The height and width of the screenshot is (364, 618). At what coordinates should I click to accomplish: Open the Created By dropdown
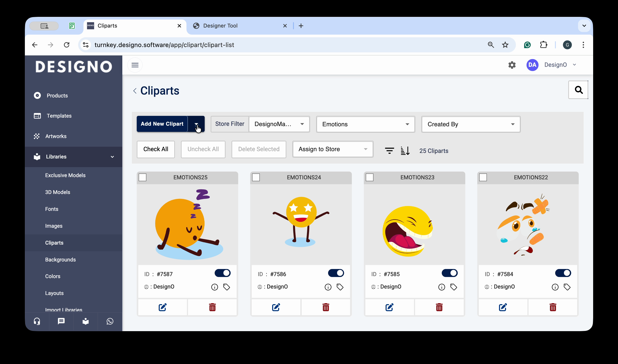[x=471, y=124]
